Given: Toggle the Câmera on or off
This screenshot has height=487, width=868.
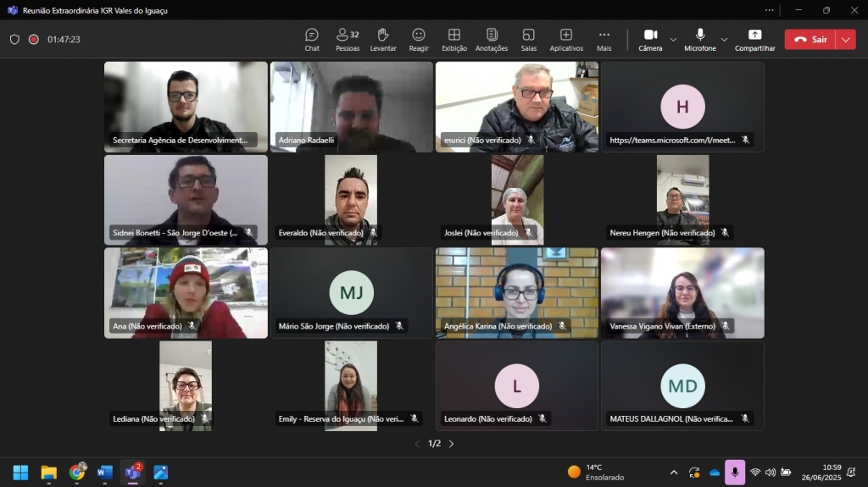Looking at the screenshot, I should coord(650,39).
